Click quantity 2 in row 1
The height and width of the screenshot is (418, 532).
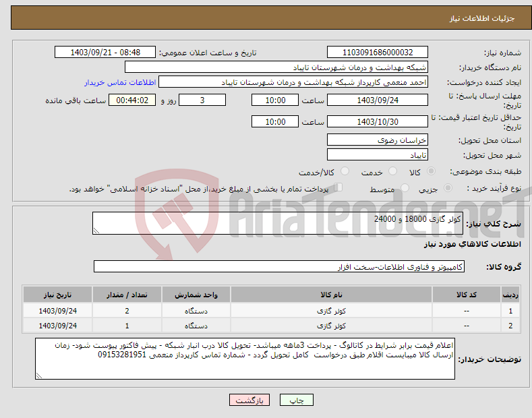pos(127,311)
